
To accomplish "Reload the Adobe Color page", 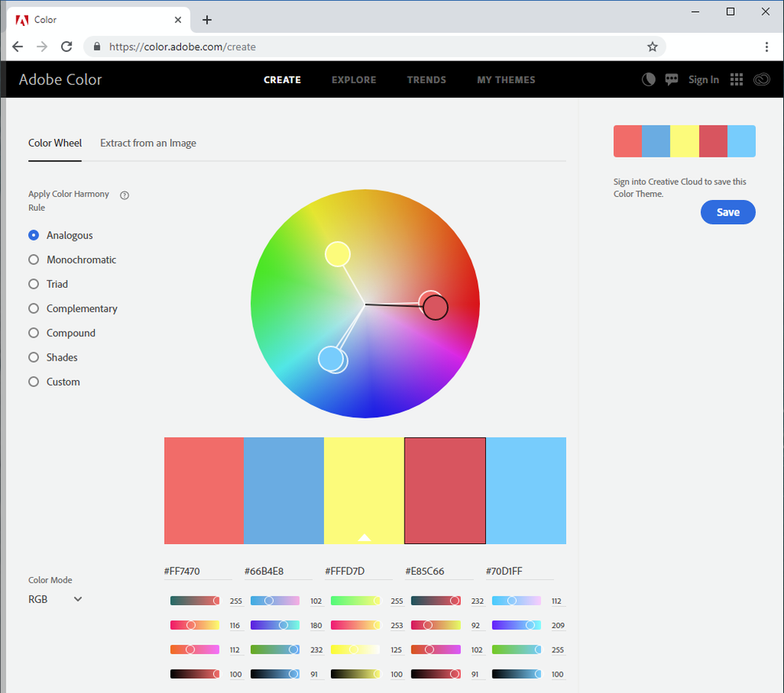I will coord(67,46).
